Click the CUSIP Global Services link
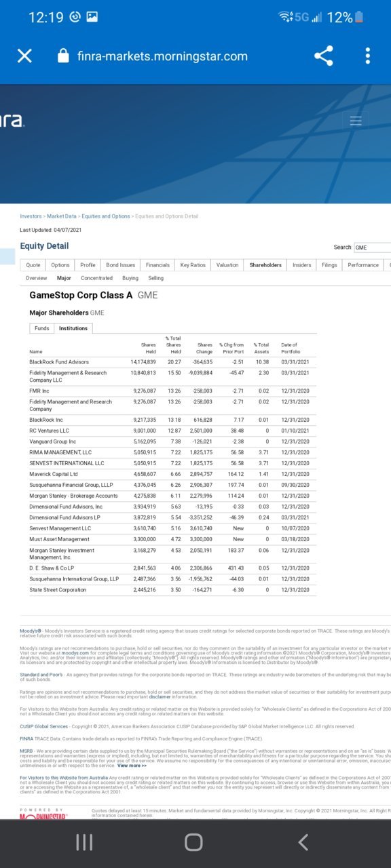Image resolution: width=391 pixels, height=868 pixels. pos(44,726)
